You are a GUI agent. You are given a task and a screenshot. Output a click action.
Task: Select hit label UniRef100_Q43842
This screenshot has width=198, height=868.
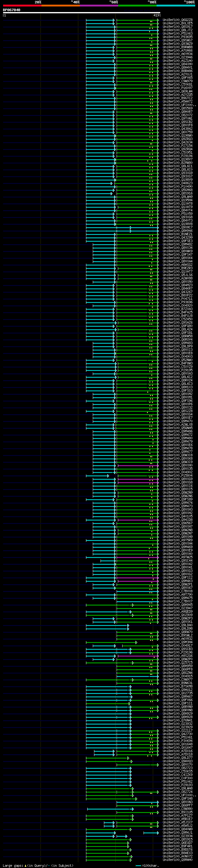pos(178,129)
